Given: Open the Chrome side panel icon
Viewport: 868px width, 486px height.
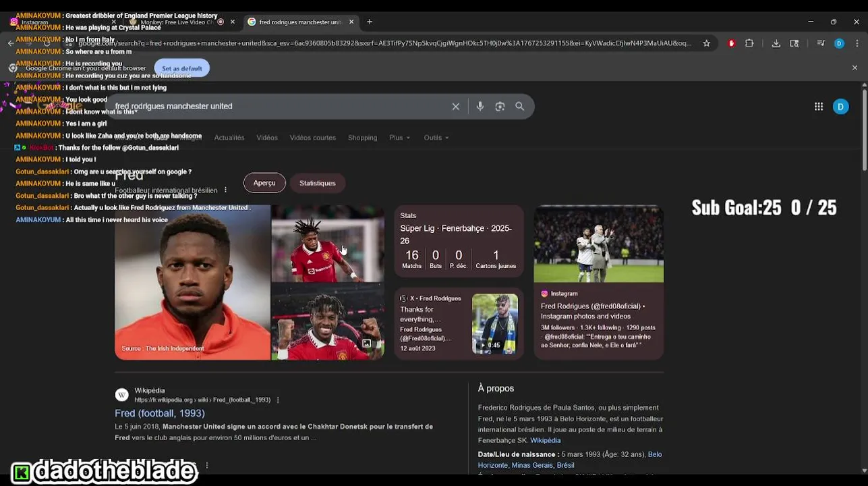Looking at the screenshot, I should [x=794, y=43].
